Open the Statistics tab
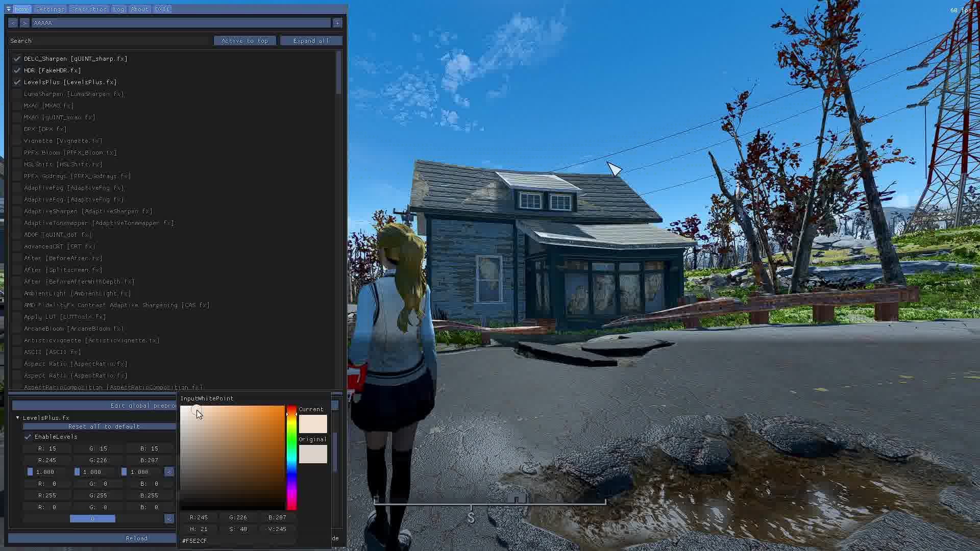The width and height of the screenshot is (980, 551). click(89, 9)
